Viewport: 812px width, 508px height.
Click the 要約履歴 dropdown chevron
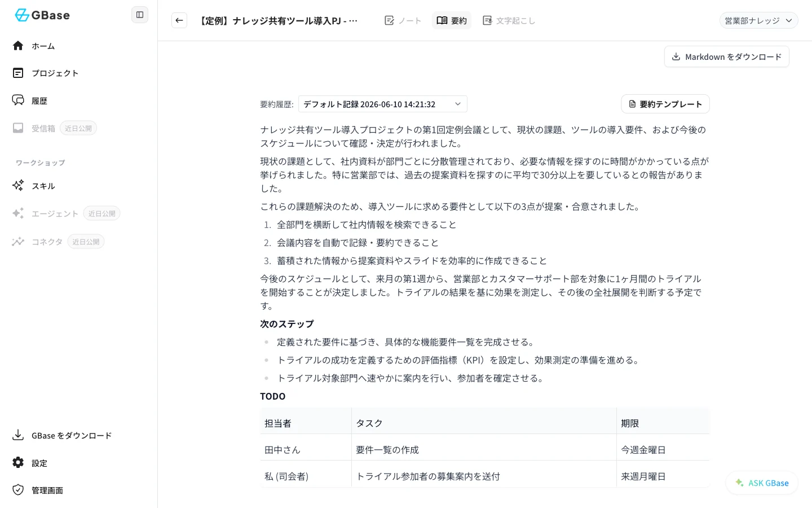point(458,104)
